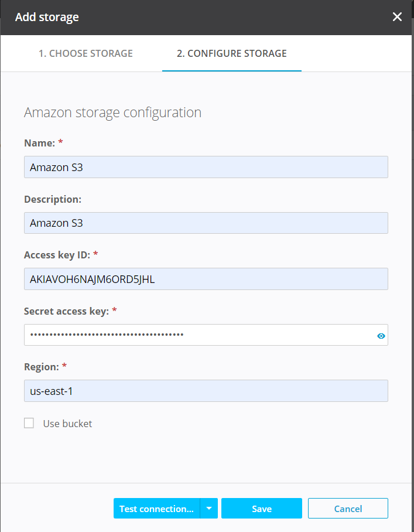This screenshot has width=414, height=532.
Task: Show the secret access key with eye icon
Action: click(x=381, y=336)
